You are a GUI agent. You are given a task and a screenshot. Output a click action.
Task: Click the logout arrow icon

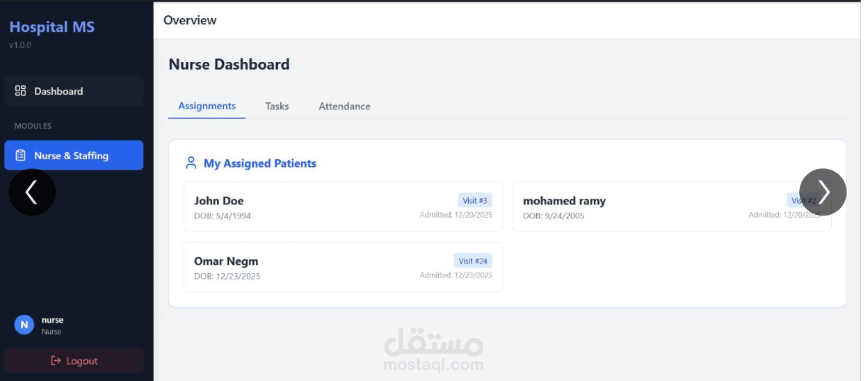(56, 361)
